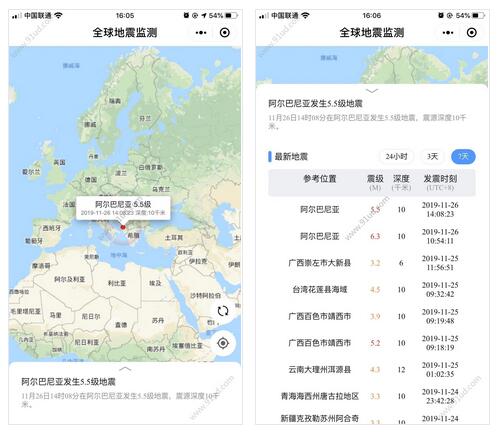Select the 云南大理州洱源县 row
The width and height of the screenshot is (498, 434).
click(x=372, y=369)
